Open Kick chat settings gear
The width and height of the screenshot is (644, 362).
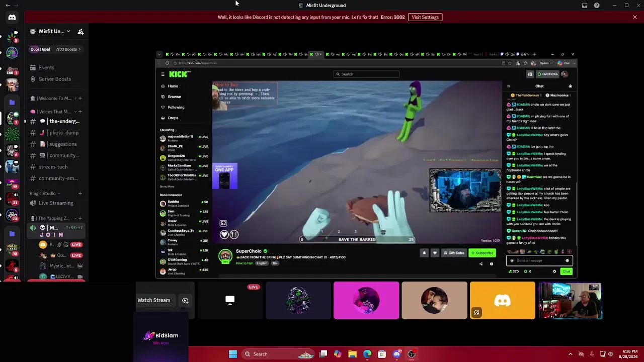(x=554, y=271)
